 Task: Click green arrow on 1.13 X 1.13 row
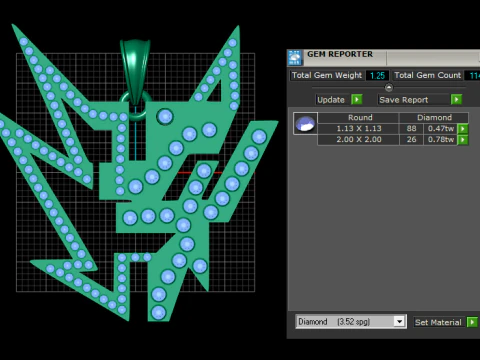click(463, 129)
